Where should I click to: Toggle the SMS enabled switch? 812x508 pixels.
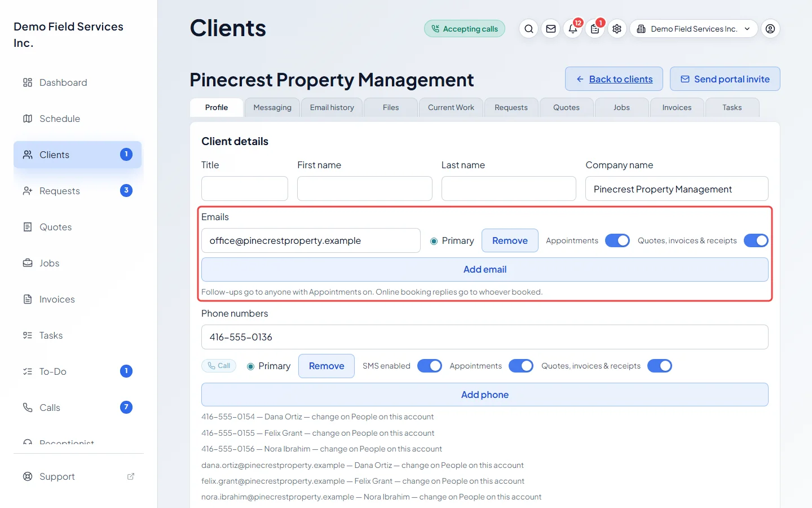pyautogui.click(x=430, y=366)
